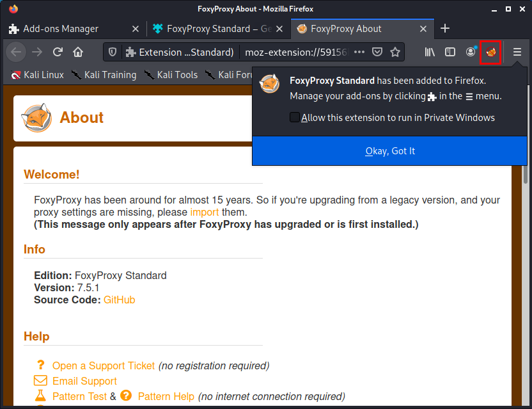The height and width of the screenshot is (409, 532).
Task: Open the tracking protection shield icon
Action: (x=113, y=52)
